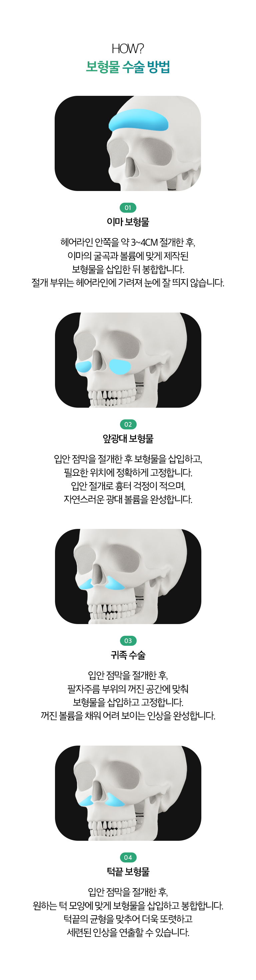Click the 보형물 수술 방법 green heading
Image resolution: width=256 pixels, height=980 pixels.
pos(128,66)
